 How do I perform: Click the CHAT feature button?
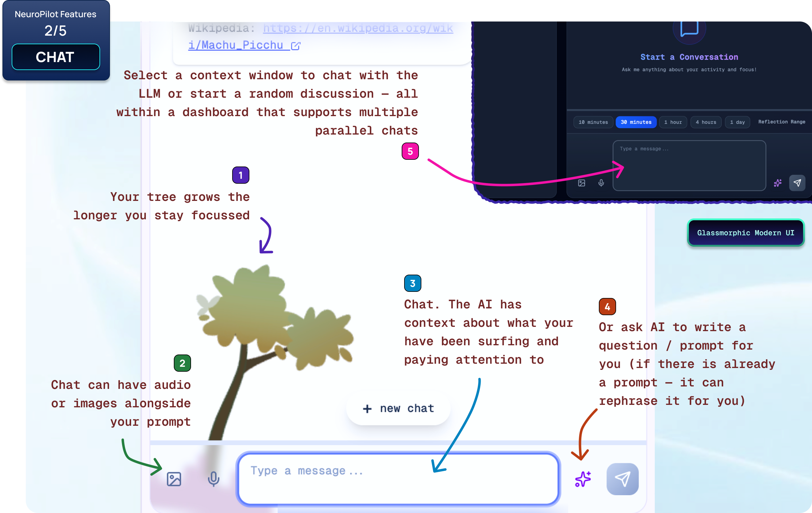point(56,57)
